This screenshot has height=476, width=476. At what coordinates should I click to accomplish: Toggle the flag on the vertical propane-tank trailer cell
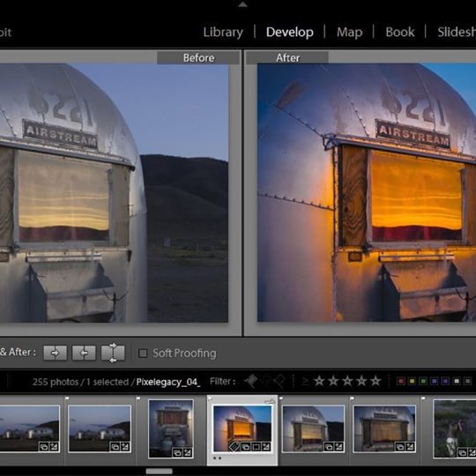tap(138, 398)
